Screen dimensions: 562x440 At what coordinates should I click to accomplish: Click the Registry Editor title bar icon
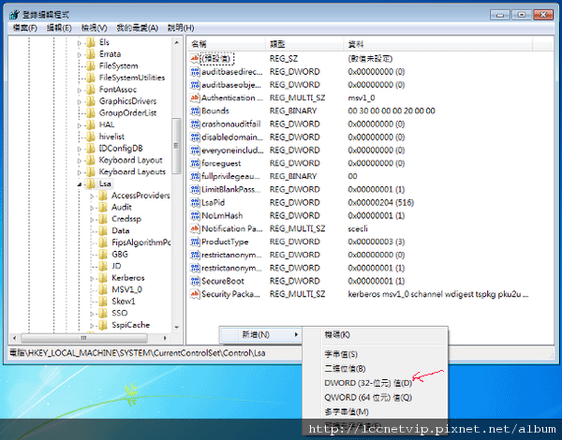(x=15, y=14)
